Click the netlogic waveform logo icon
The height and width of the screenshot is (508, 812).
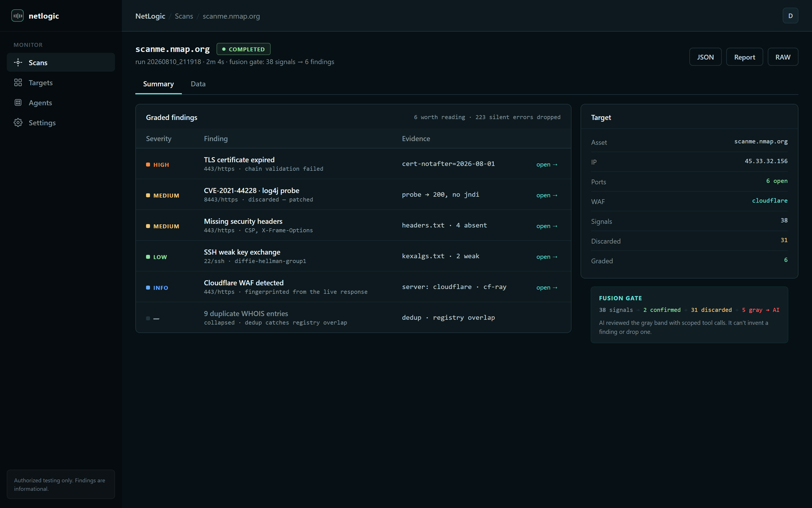tap(17, 16)
